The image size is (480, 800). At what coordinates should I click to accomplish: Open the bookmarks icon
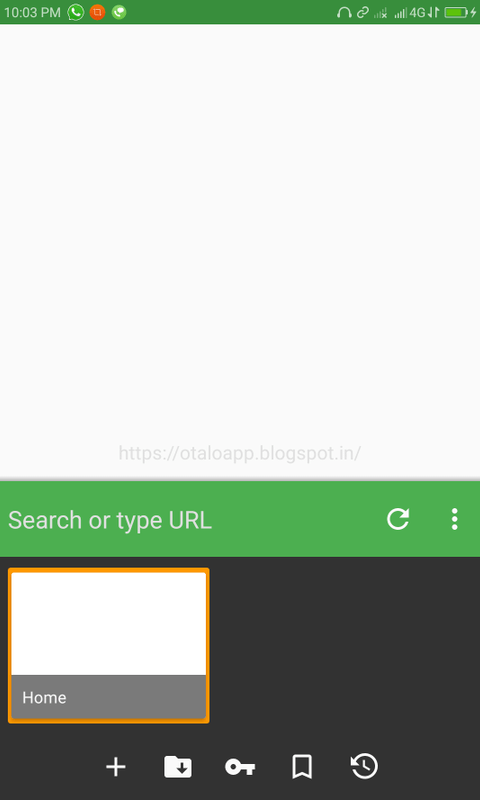[302, 767]
